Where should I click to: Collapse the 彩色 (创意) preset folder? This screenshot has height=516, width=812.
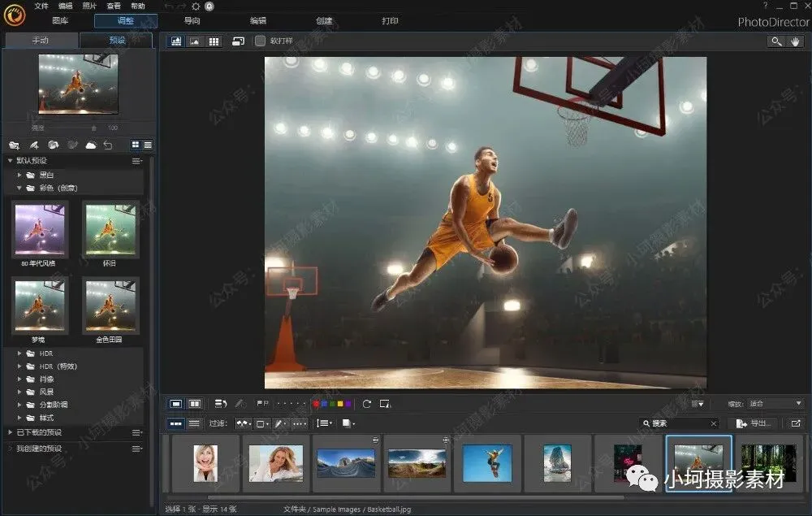(20, 188)
